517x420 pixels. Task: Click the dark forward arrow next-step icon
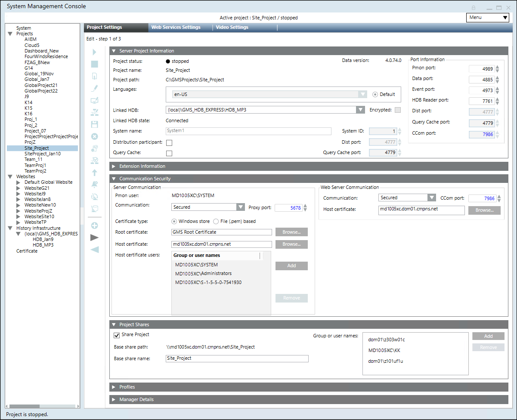[95, 238]
